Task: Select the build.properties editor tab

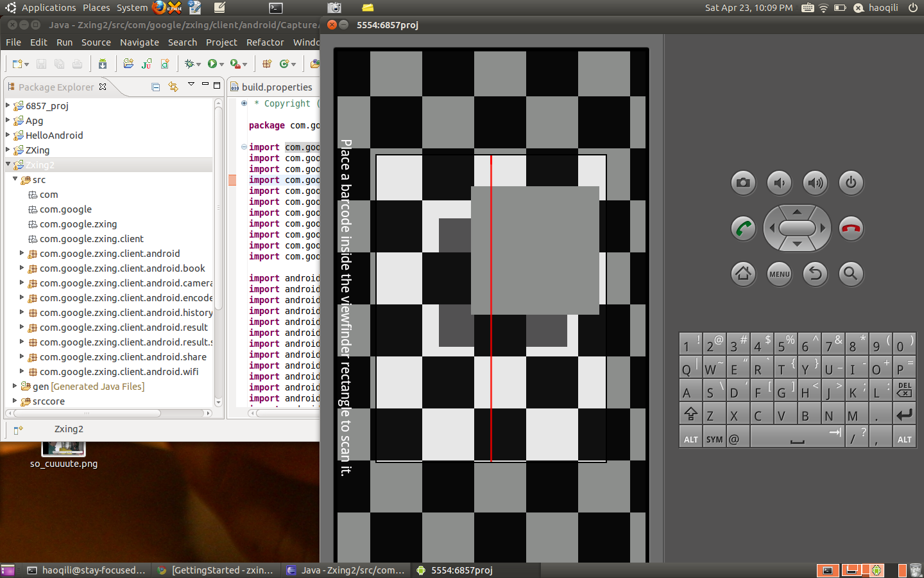Action: coord(276,87)
